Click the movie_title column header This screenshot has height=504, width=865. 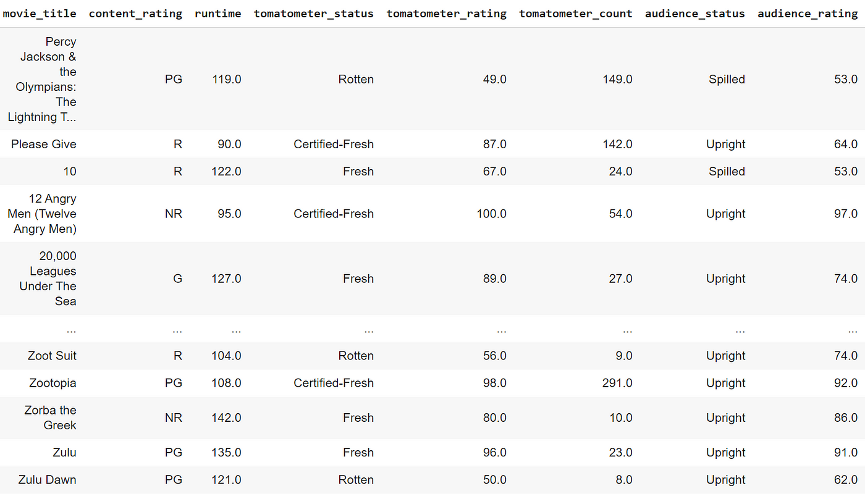point(40,14)
